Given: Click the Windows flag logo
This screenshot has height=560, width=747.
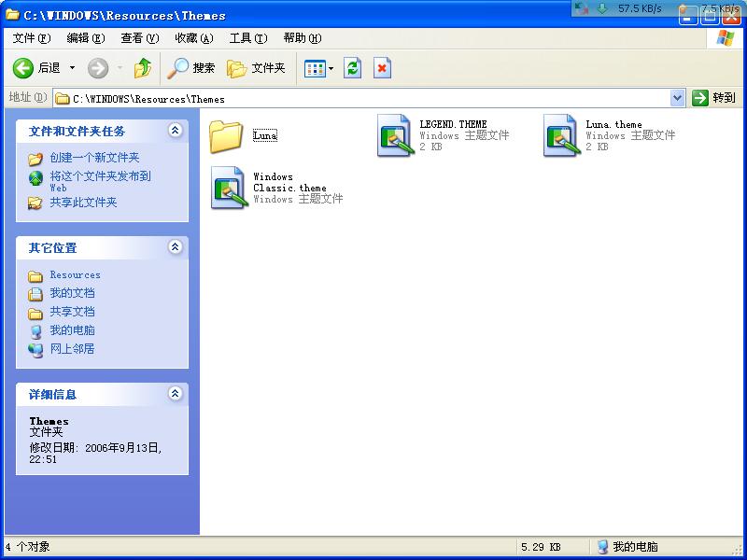Looking at the screenshot, I should click(x=726, y=38).
